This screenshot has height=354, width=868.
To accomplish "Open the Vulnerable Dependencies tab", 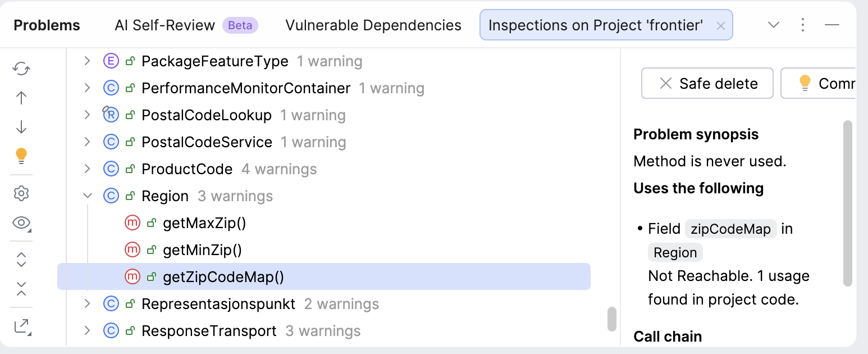I will tap(373, 25).
